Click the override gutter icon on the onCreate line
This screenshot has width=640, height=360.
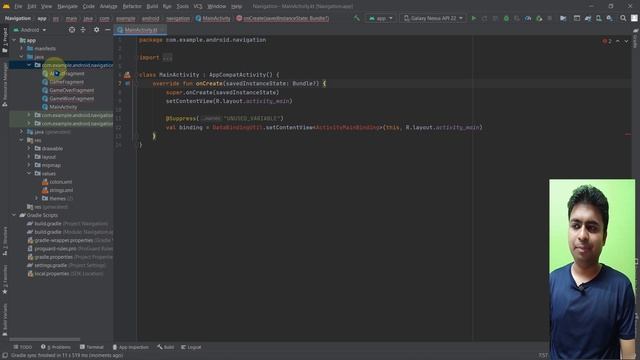(x=128, y=83)
